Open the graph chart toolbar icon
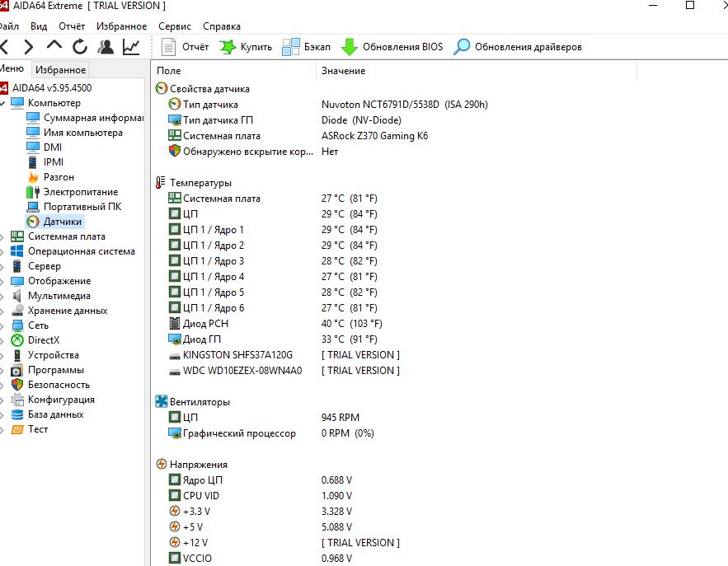 (131, 47)
